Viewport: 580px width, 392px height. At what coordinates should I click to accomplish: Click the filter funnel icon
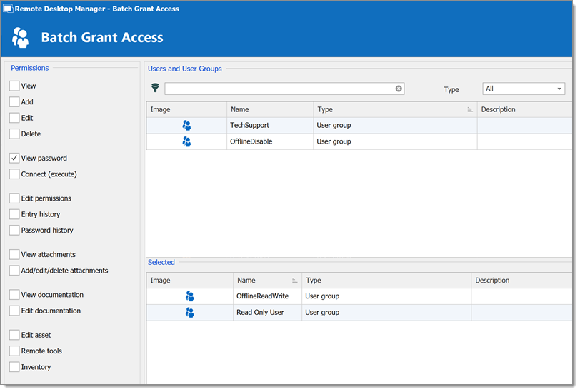[x=155, y=88]
